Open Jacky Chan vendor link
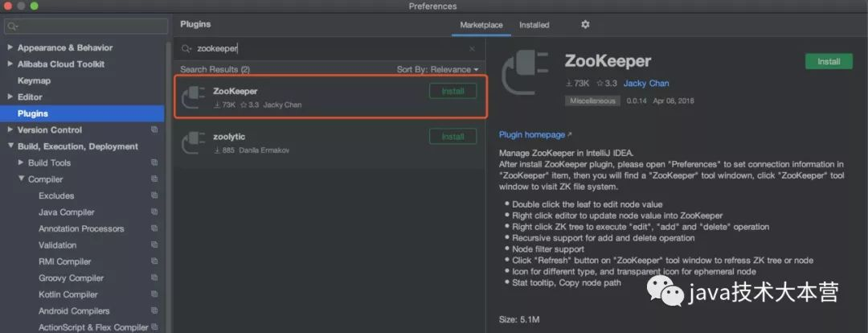Viewport: 868px width, 333px height. [x=646, y=83]
